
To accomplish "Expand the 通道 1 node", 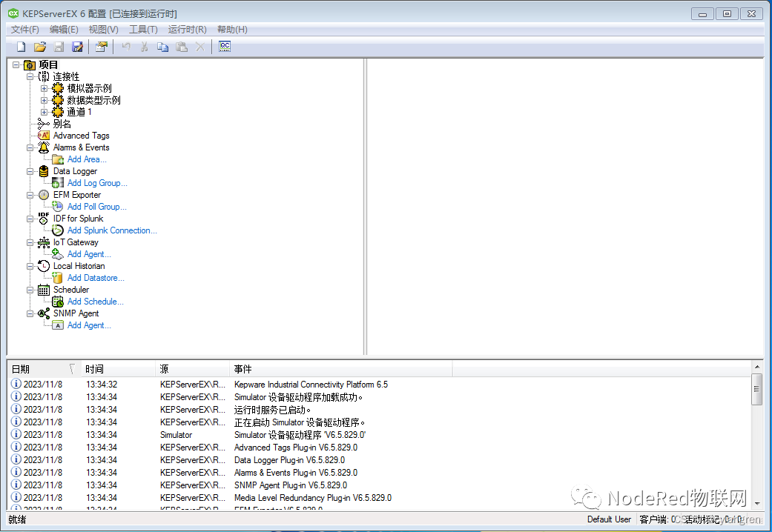I will tap(44, 112).
